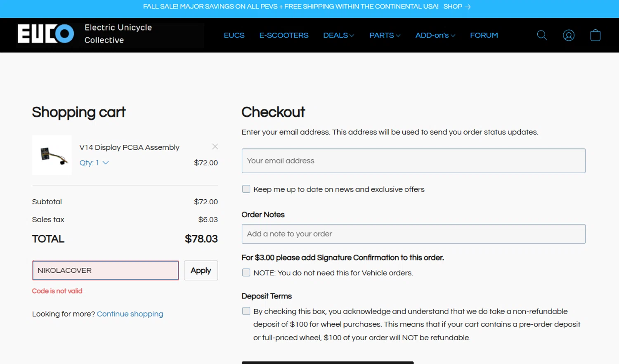Follow the Continue shopping link
Screen dimensions: 619x364
[130, 314]
